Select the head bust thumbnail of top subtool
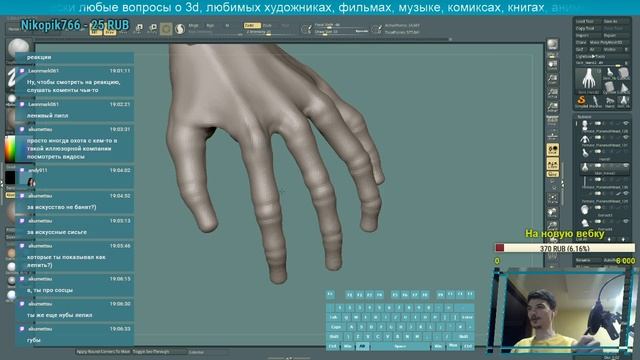 coord(584,124)
